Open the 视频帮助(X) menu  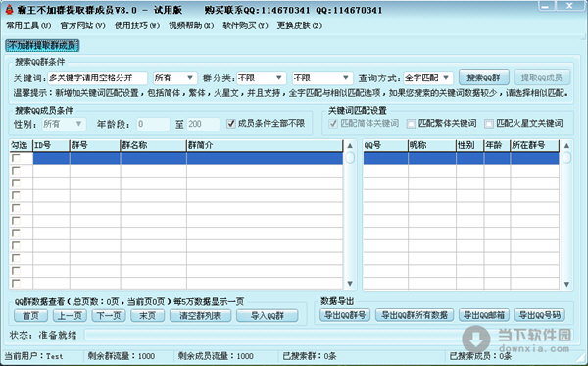pos(191,26)
